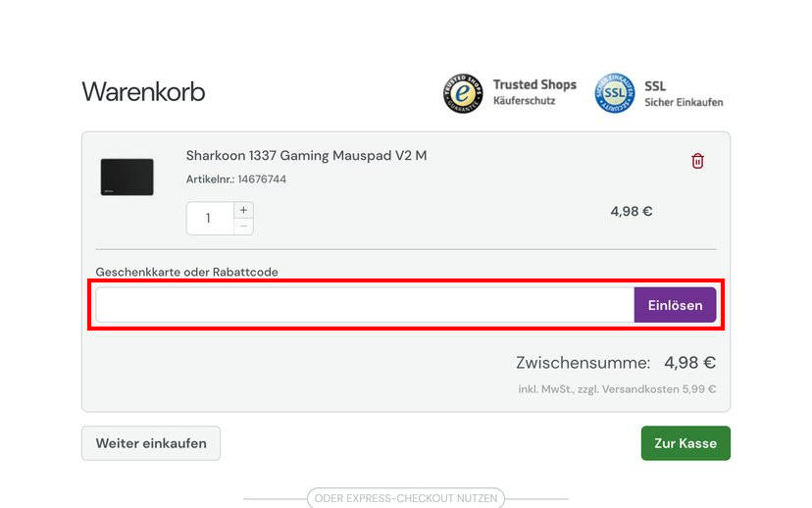Focus the quantity field showing 1
The width and height of the screenshot is (812, 508).
(210, 218)
